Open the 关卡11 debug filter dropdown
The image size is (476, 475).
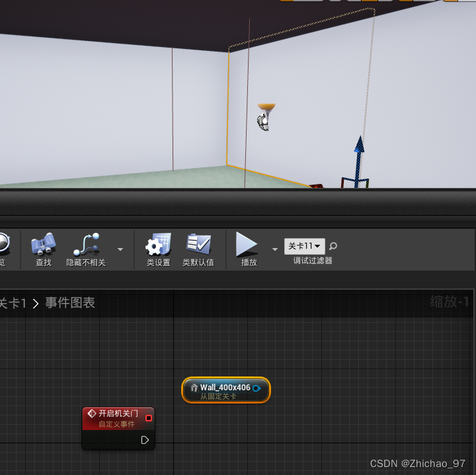304,246
